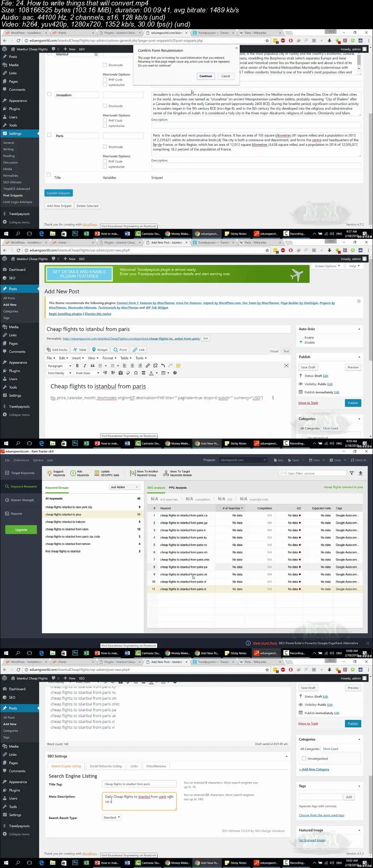Collapse the Featured Image panel with its arrow
The width and height of the screenshot is (373, 868).
click(x=359, y=830)
